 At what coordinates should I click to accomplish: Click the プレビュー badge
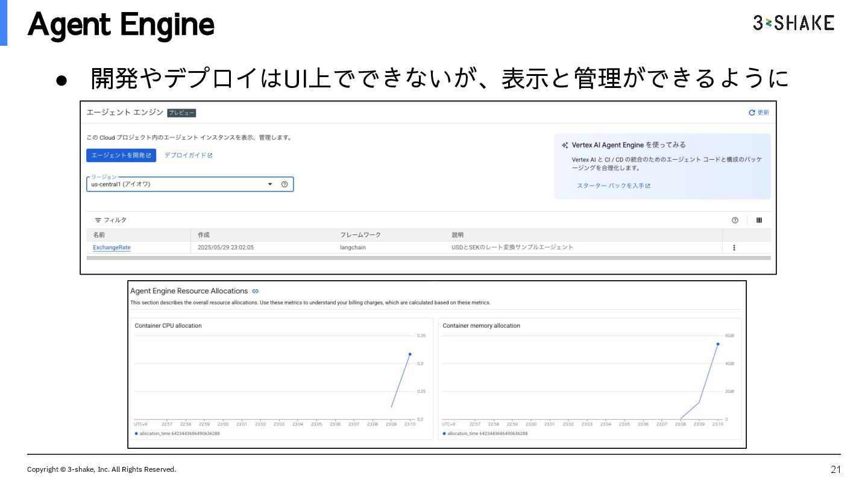pos(181,113)
